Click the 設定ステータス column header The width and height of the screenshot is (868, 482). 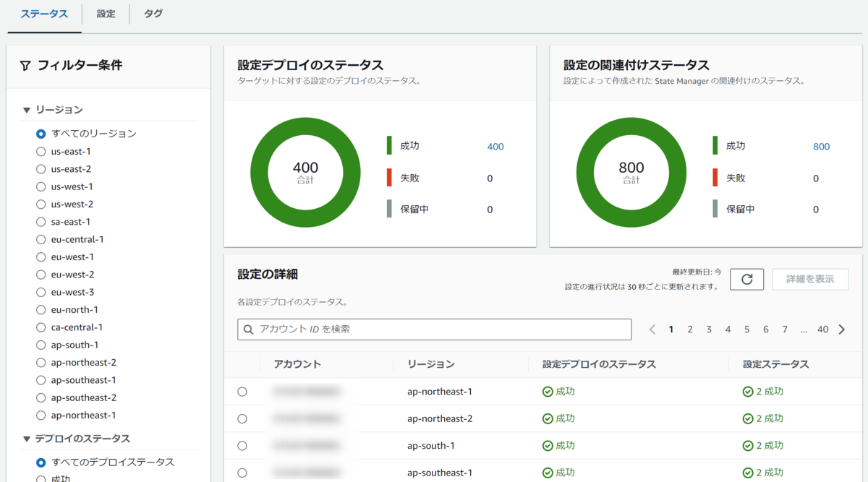(x=775, y=364)
